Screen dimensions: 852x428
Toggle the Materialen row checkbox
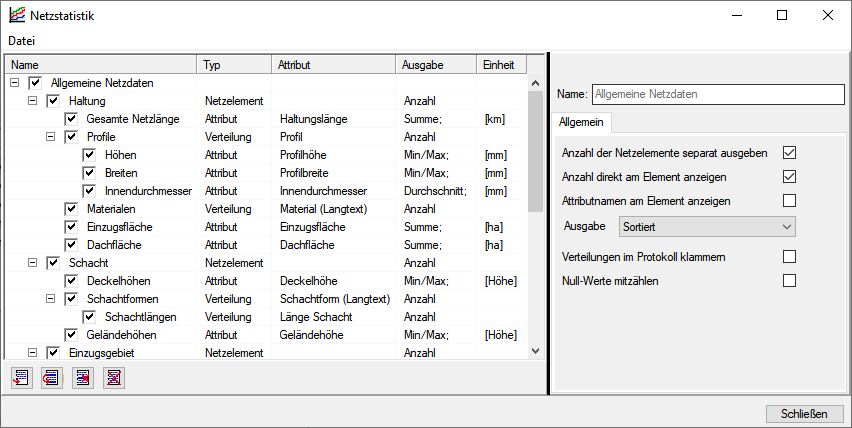click(x=71, y=209)
